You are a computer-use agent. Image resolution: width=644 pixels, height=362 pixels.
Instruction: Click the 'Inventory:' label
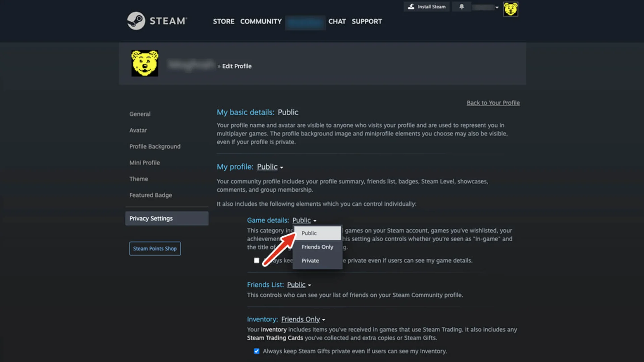[262, 319]
